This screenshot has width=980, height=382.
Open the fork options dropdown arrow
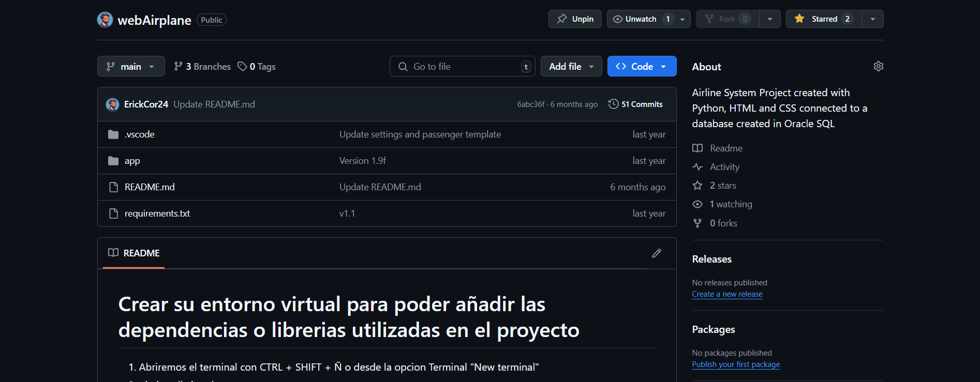click(x=770, y=19)
